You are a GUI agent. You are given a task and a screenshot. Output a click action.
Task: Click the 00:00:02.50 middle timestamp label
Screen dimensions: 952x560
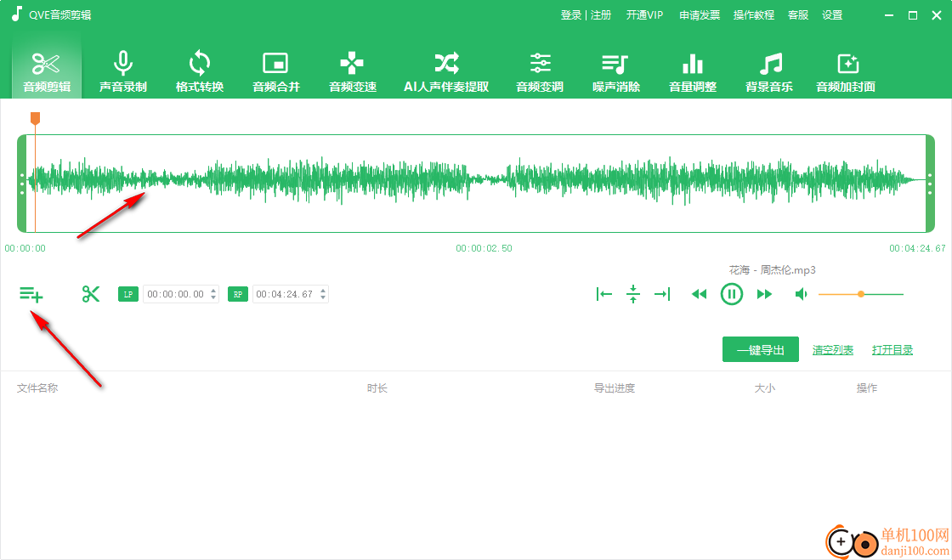tap(484, 248)
